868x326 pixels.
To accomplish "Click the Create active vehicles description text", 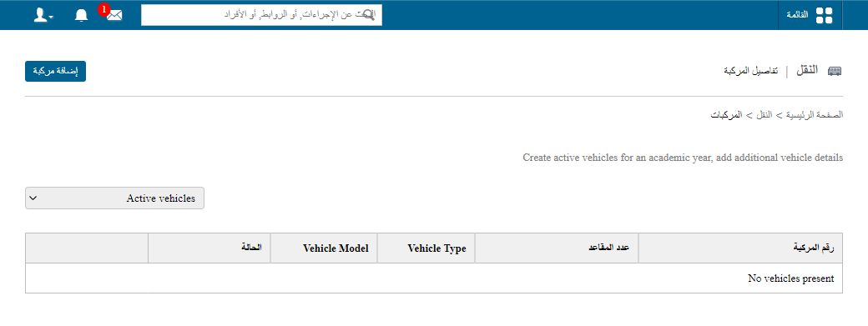I will tap(683, 158).
